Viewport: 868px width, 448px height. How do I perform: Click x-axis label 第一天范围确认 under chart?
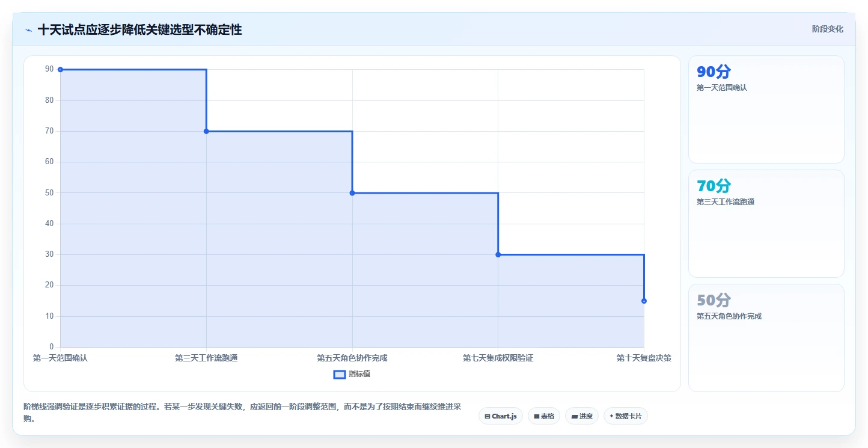pyautogui.click(x=60, y=358)
